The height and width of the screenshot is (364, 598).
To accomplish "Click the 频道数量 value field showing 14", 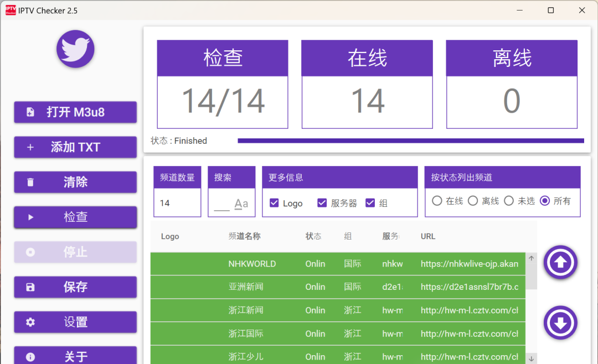I will (x=177, y=203).
